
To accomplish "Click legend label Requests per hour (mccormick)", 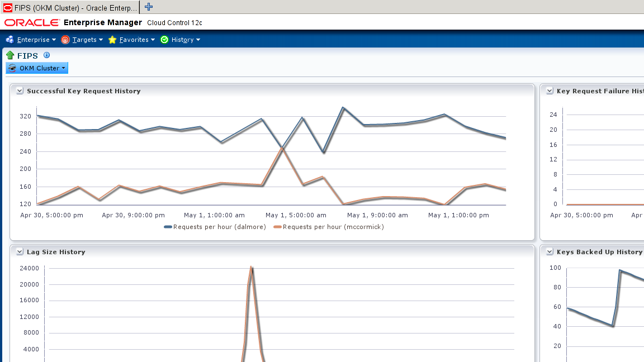I will coord(334,227).
